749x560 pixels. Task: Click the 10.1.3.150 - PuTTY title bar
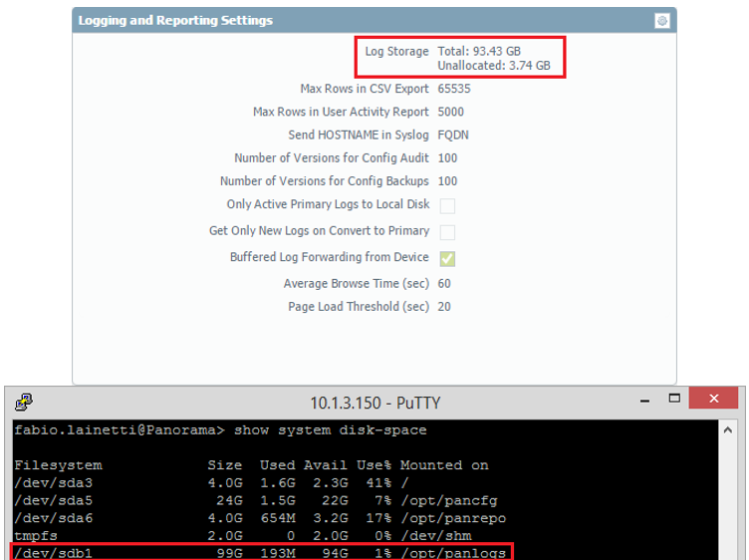pos(374,403)
